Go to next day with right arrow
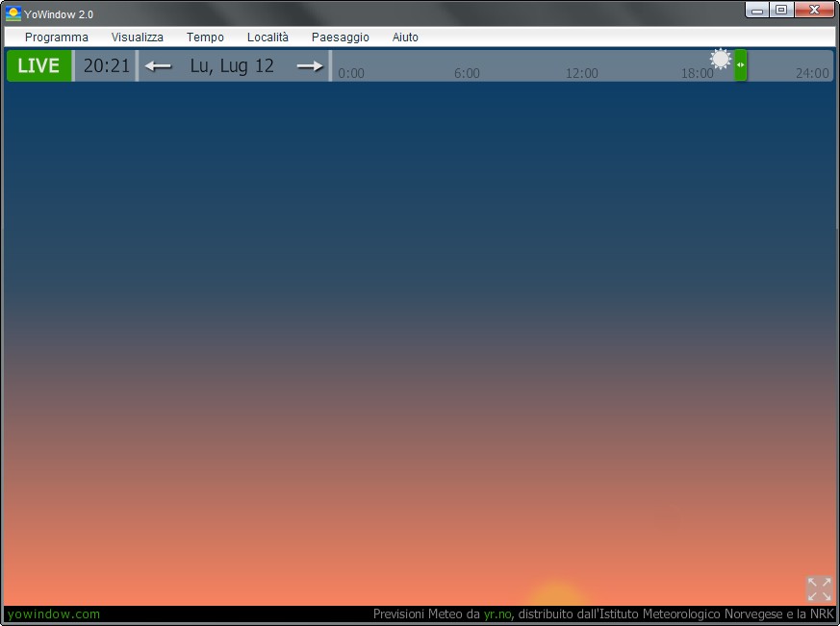 click(310, 66)
